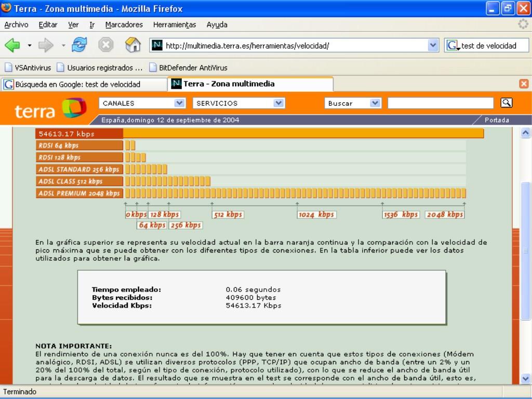This screenshot has width=532, height=399.
Task: Click the Google search engine icon
Action: 453,46
